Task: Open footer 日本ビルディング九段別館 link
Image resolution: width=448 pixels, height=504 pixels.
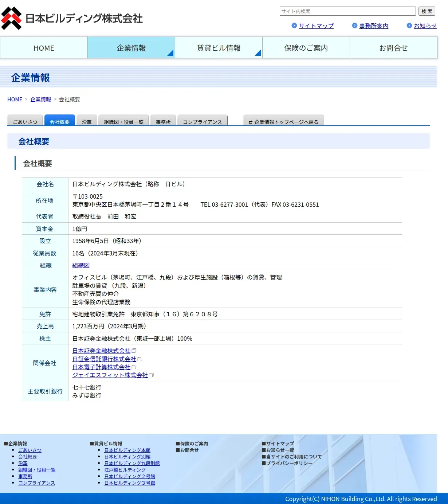Action: (x=132, y=463)
